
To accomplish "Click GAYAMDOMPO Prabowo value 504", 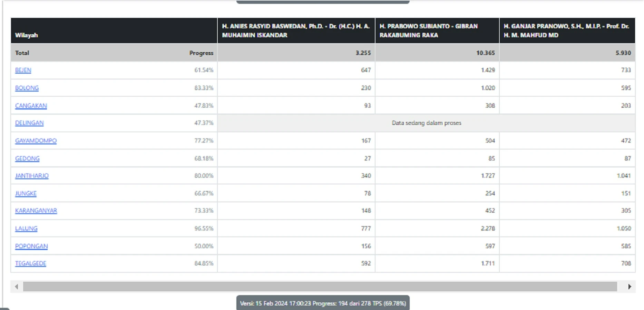I will (490, 141).
